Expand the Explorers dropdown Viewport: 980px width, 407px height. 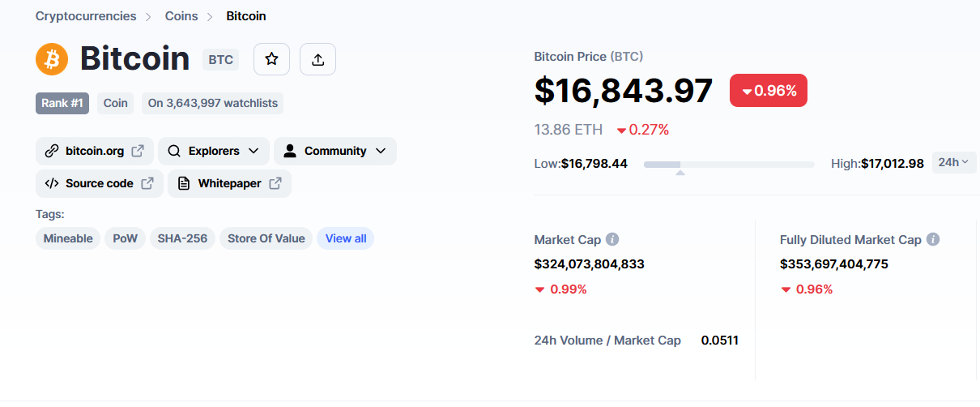(214, 151)
